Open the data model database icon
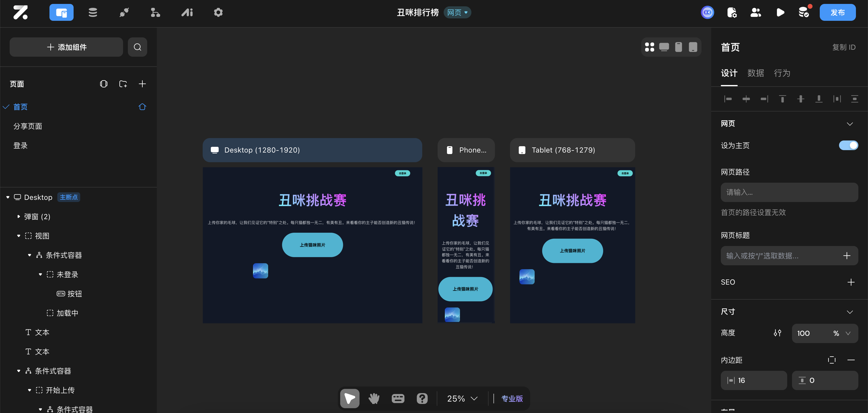Screen dimensions: 868x413 tap(93, 12)
